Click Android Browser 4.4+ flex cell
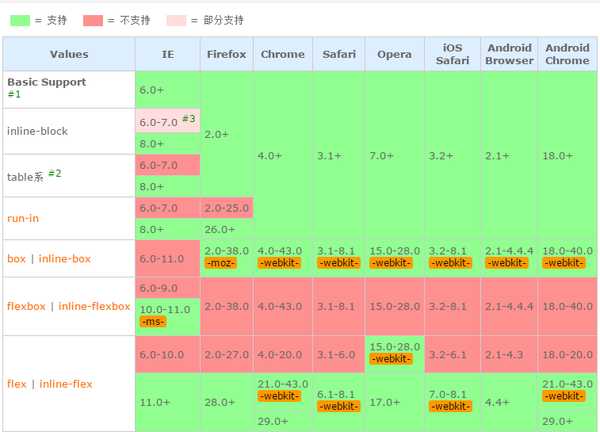600x432 pixels. pyautogui.click(x=509, y=403)
